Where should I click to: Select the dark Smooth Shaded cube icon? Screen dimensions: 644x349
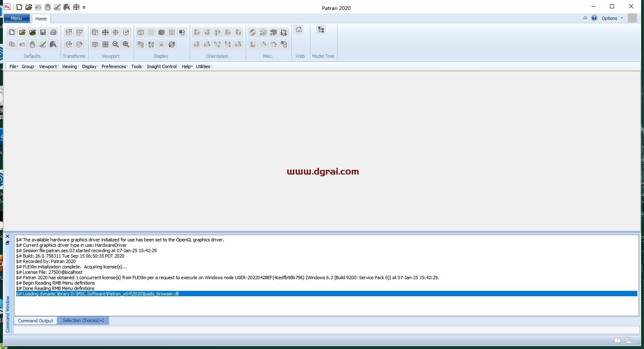161,32
